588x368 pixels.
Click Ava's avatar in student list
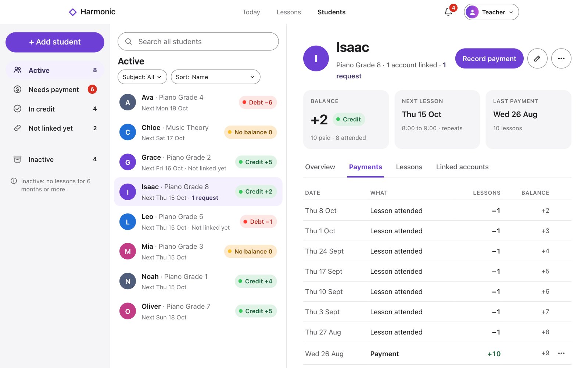128,102
